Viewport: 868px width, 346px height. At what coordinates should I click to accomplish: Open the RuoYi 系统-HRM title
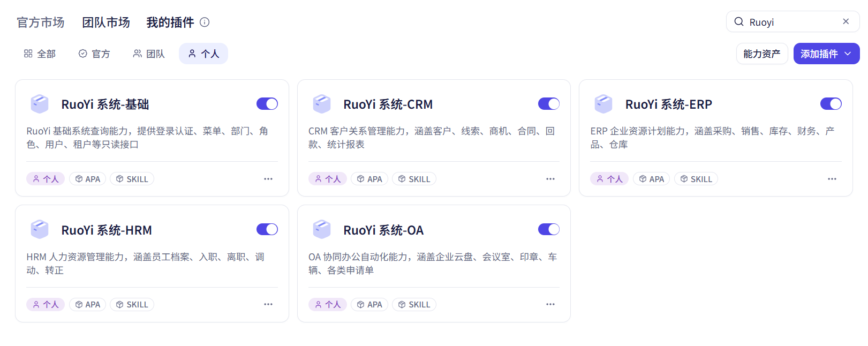pyautogui.click(x=107, y=230)
